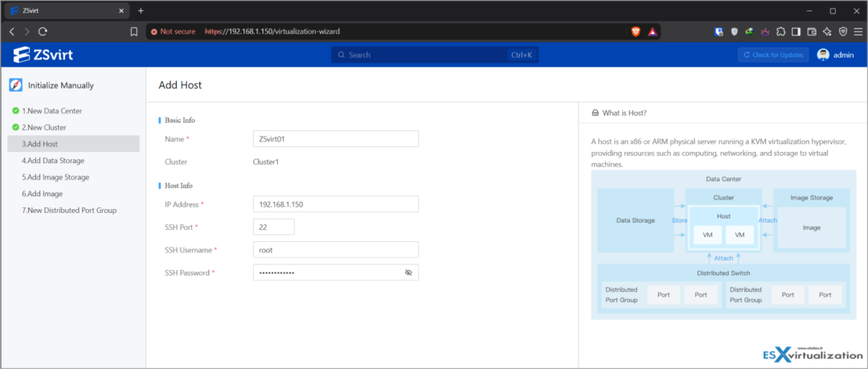Open Brave Shields icon in address bar
868x369 pixels.
636,31
